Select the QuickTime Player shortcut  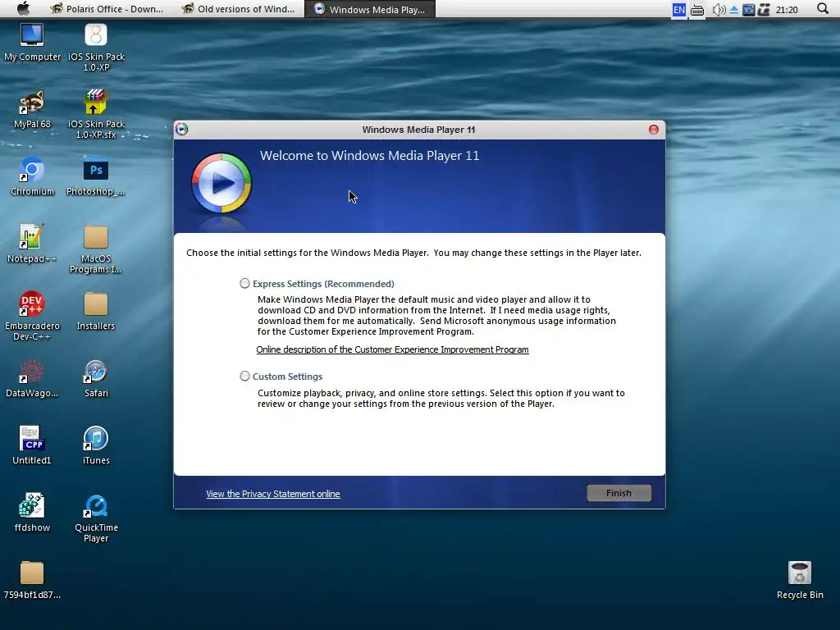tap(96, 518)
